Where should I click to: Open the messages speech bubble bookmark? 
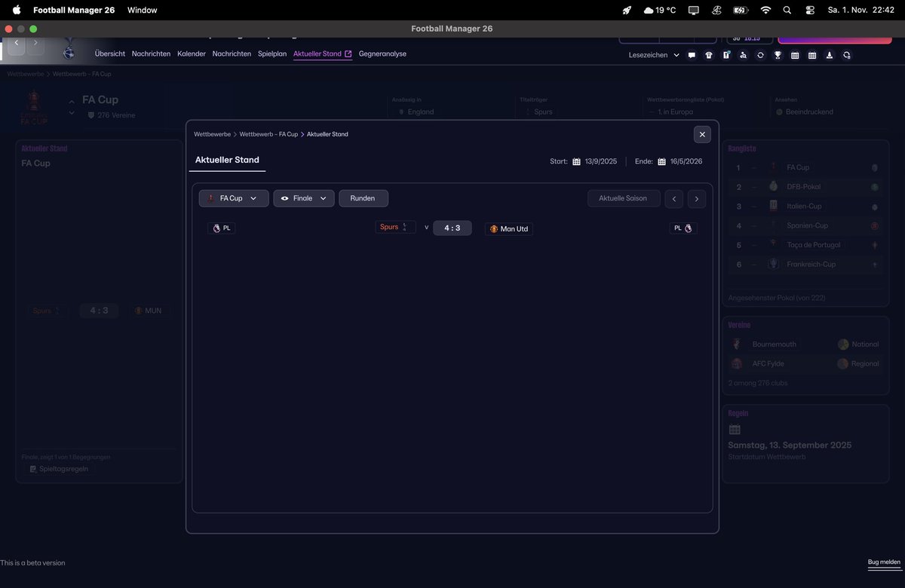(692, 55)
